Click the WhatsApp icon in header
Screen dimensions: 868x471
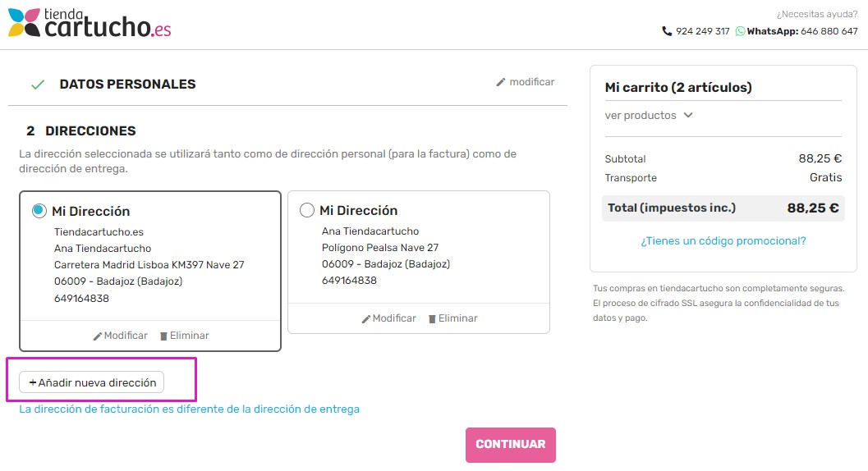click(740, 31)
